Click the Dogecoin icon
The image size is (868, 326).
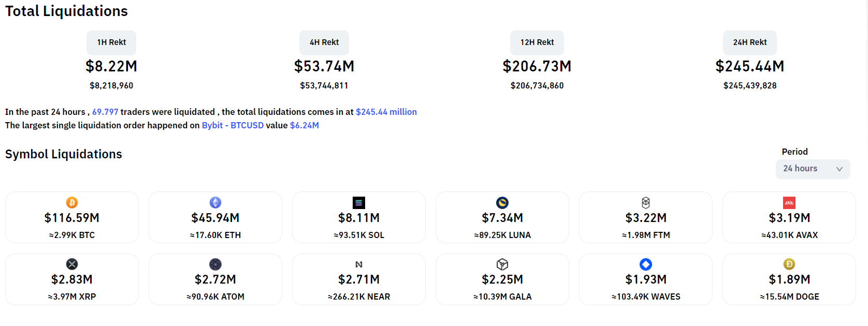pyautogui.click(x=789, y=264)
